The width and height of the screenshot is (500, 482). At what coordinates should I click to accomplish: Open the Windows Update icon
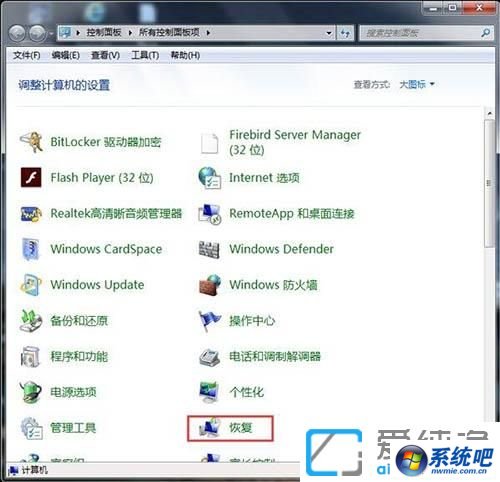pyautogui.click(x=31, y=285)
